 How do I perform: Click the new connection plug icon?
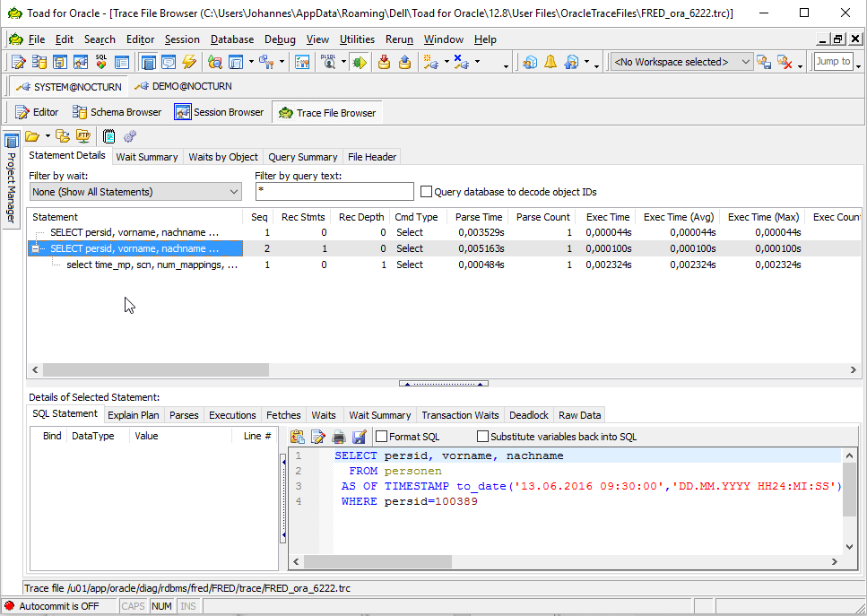tap(430, 62)
